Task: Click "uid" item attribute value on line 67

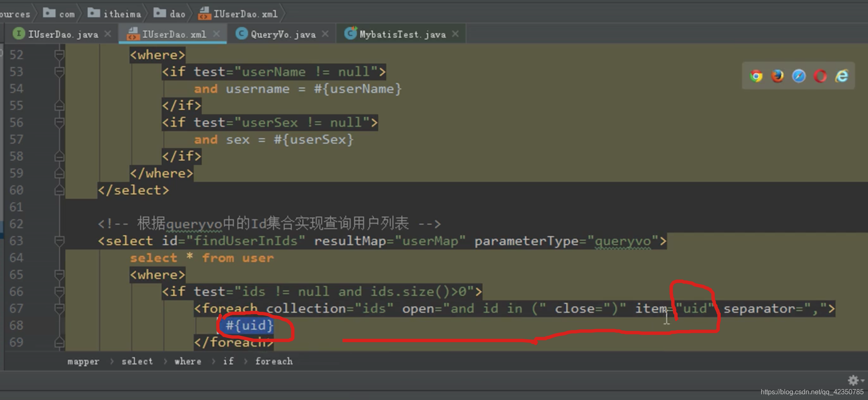Action: click(695, 308)
